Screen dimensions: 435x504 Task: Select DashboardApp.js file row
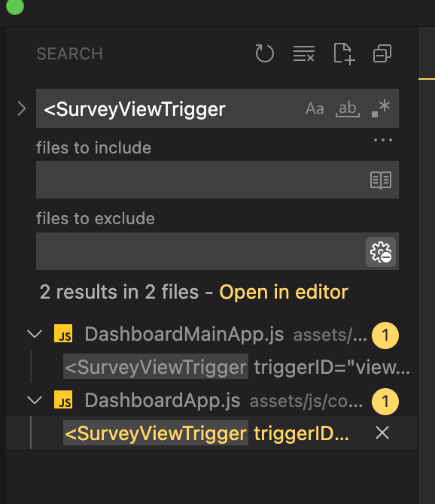[x=211, y=401]
